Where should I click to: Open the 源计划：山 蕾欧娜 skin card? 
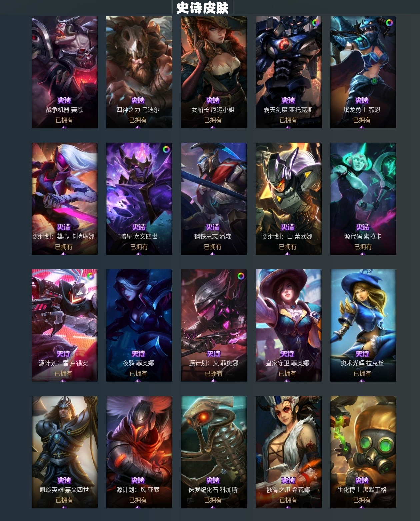click(289, 199)
